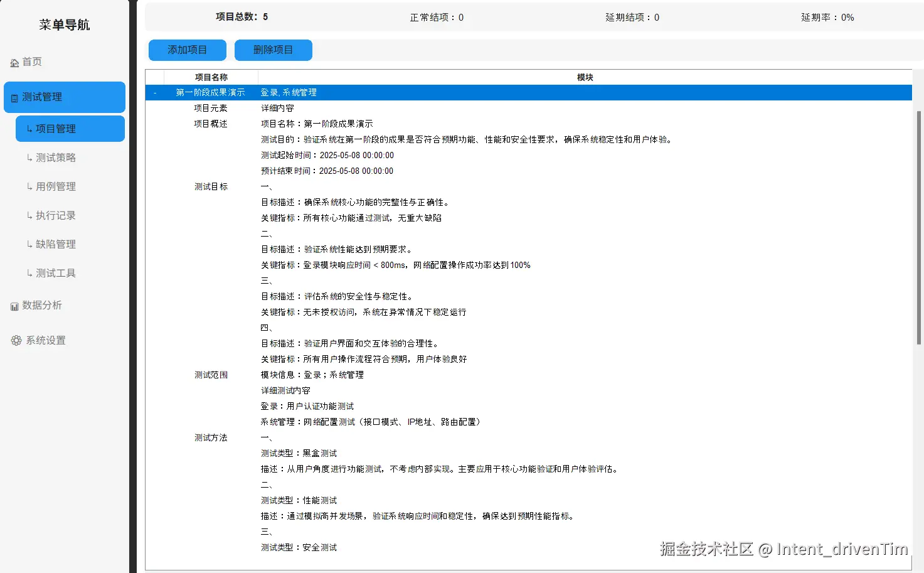924x573 pixels.
Task: Click the 测试范围 row label
Action: pos(211,375)
